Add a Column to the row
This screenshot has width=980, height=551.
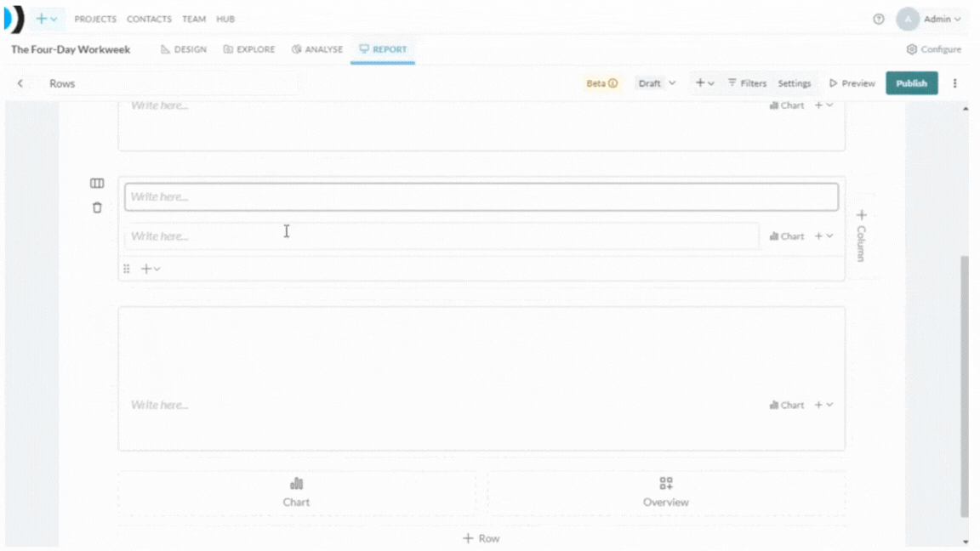tap(861, 236)
